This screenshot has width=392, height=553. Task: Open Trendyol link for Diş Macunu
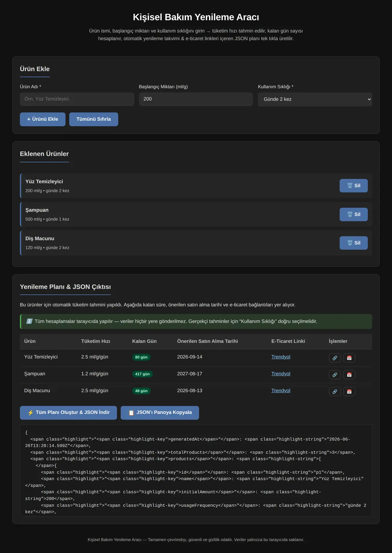[x=281, y=391]
